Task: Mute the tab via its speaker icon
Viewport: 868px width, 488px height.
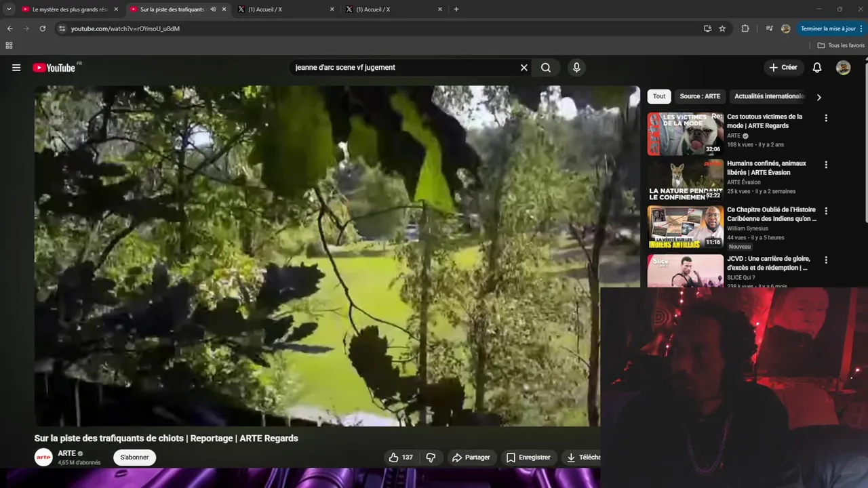Action: (x=213, y=9)
